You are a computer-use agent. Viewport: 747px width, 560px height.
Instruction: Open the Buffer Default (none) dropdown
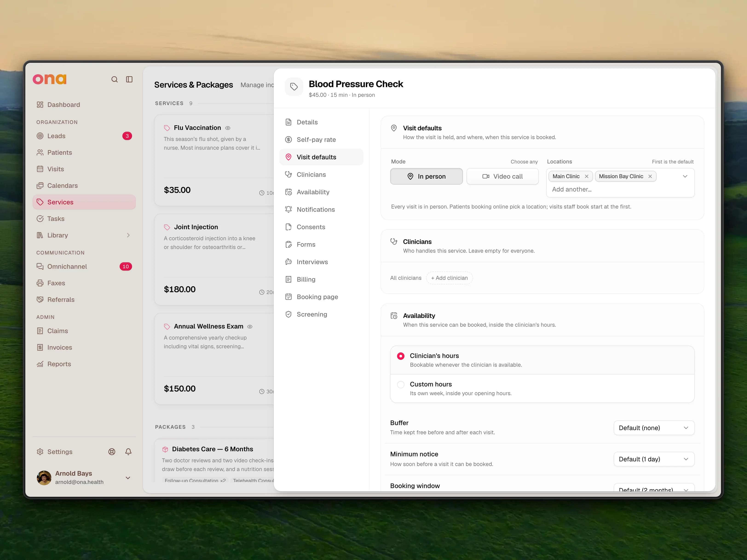(654, 428)
